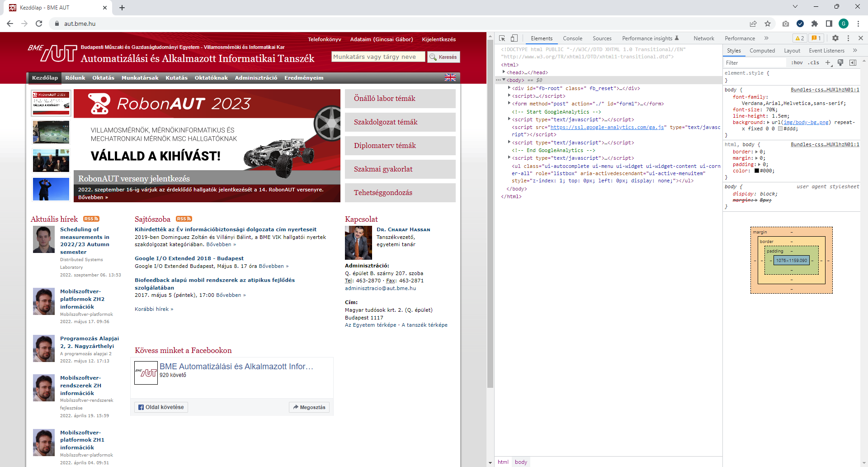Open DevTools settings gear
The image size is (868, 467).
835,38
